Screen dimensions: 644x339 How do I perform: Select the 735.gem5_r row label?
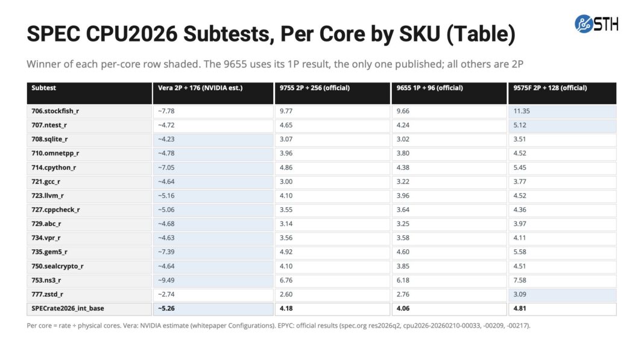49,252
